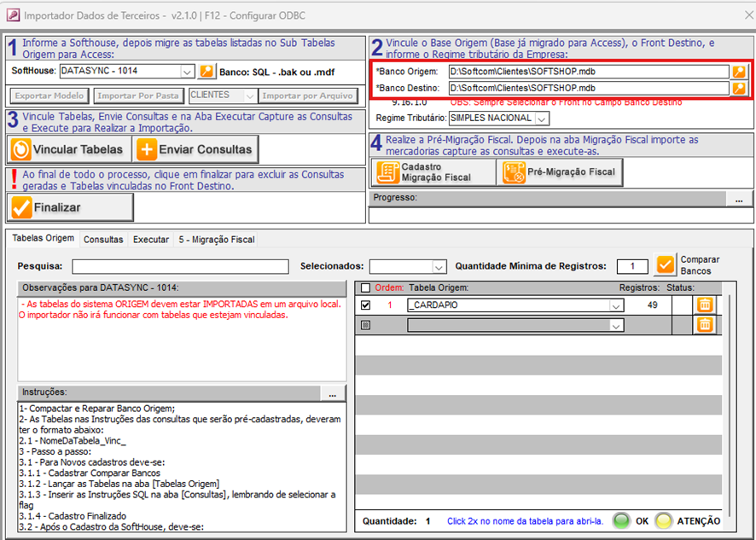Image resolution: width=756 pixels, height=540 pixels.
Task: Open the SoftHouse DATASYNC - 1014 dropdown
Action: coord(188,72)
